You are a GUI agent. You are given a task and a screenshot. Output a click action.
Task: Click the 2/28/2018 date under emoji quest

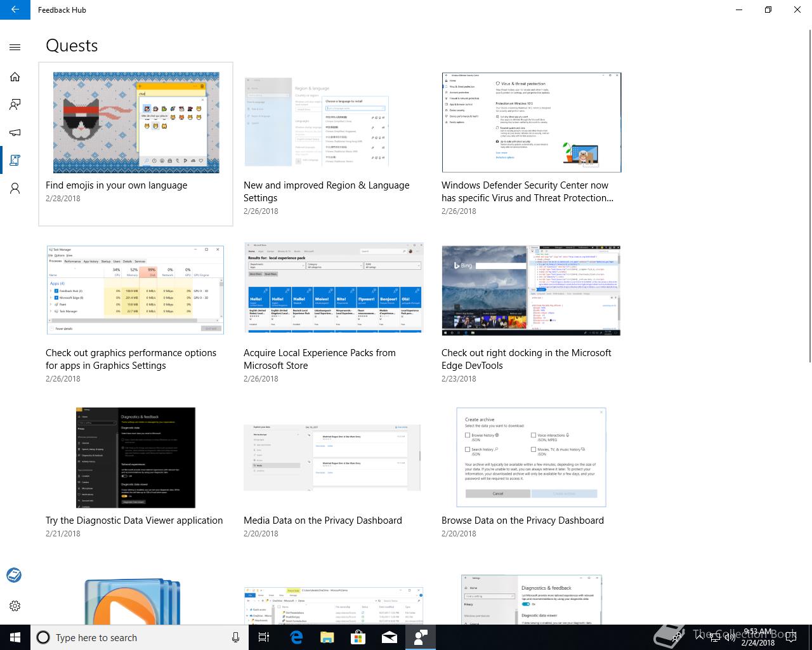point(63,199)
